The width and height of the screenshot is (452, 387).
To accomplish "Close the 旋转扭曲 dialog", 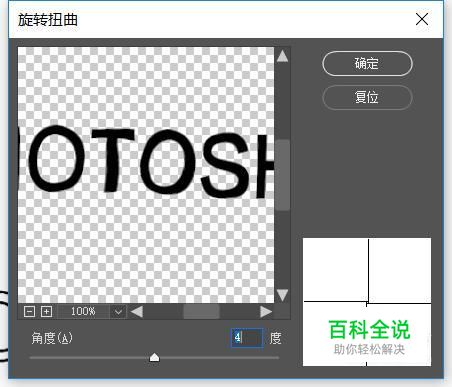I will pos(422,19).
